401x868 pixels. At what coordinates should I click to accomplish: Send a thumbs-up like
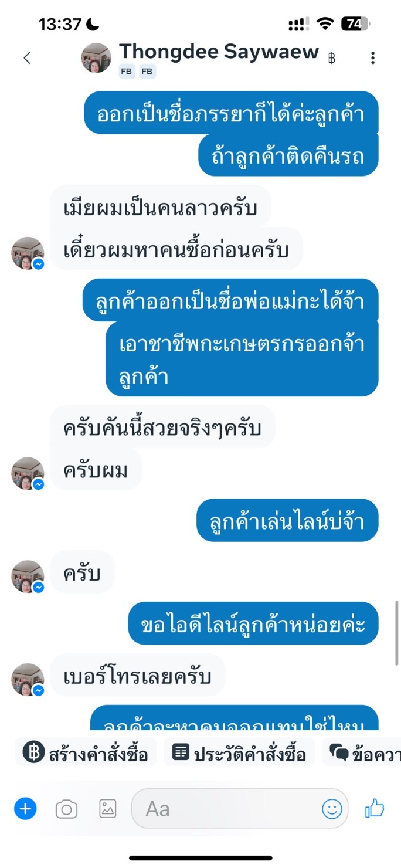tap(375, 809)
